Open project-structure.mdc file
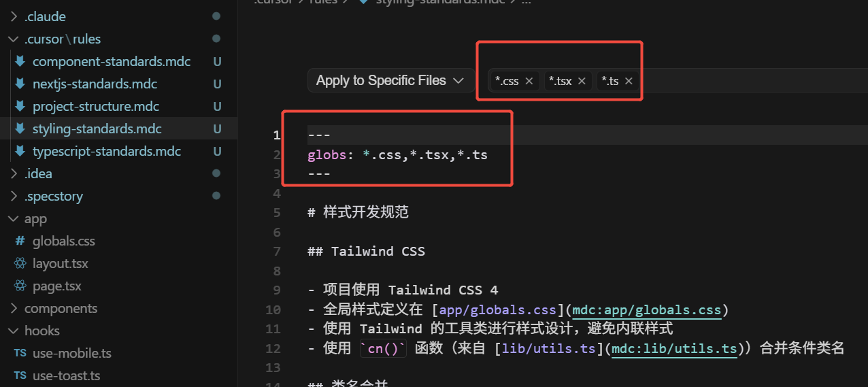This screenshot has height=387, width=868. (96, 106)
